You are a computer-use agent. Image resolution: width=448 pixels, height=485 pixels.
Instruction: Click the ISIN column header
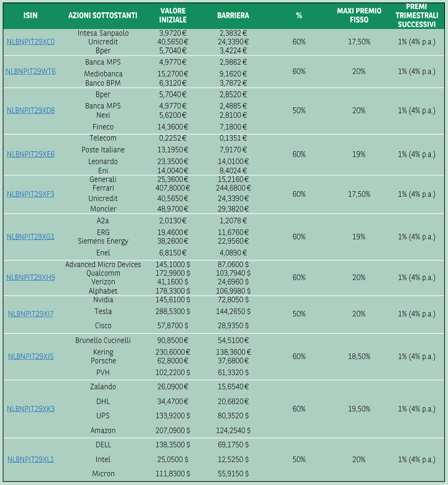coord(31,15)
